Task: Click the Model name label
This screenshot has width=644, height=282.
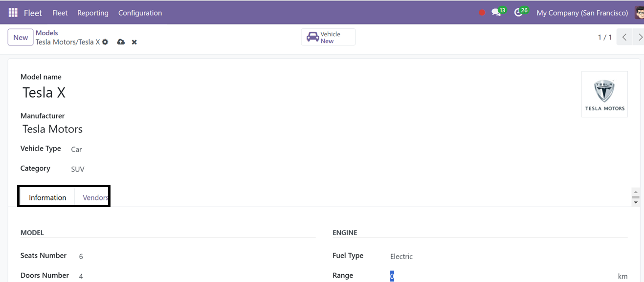Action: [x=41, y=77]
